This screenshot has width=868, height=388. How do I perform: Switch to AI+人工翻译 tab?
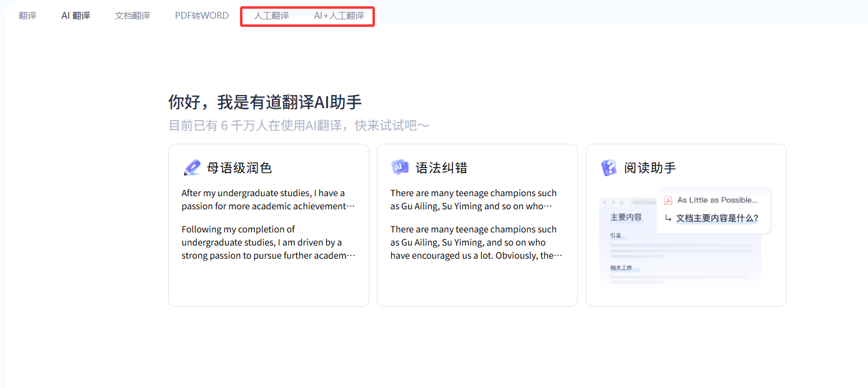[x=339, y=16]
